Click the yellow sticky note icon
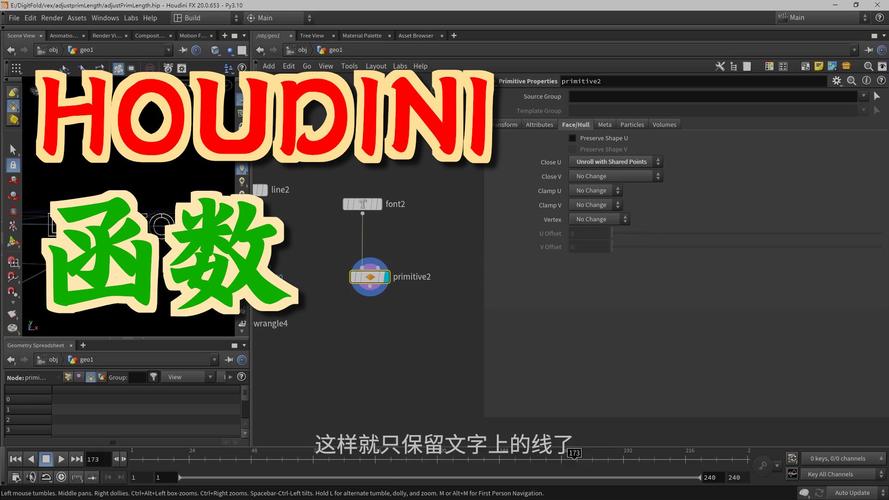Screen dimensions: 889x500 pyautogui.click(x=819, y=66)
